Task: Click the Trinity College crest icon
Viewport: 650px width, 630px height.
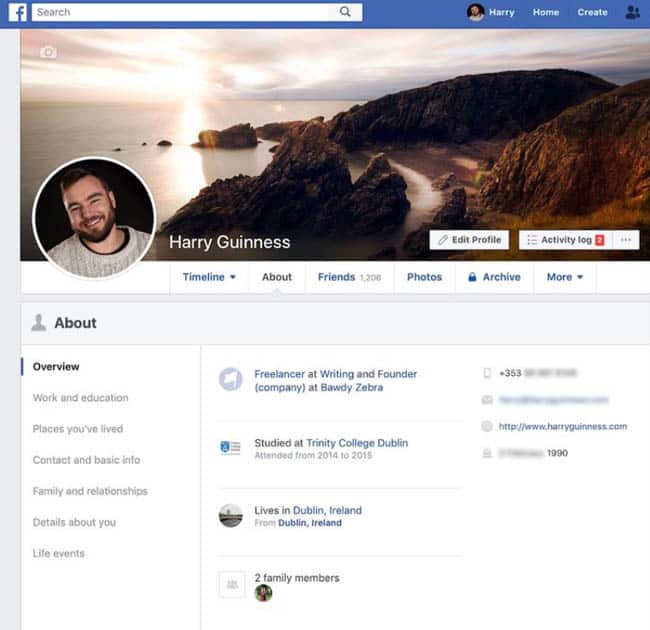Action: click(x=230, y=448)
